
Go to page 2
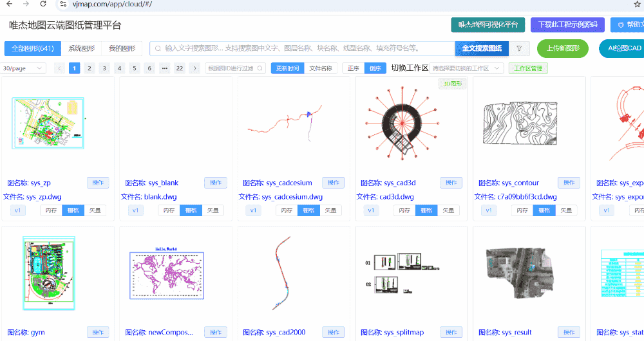(x=90, y=69)
